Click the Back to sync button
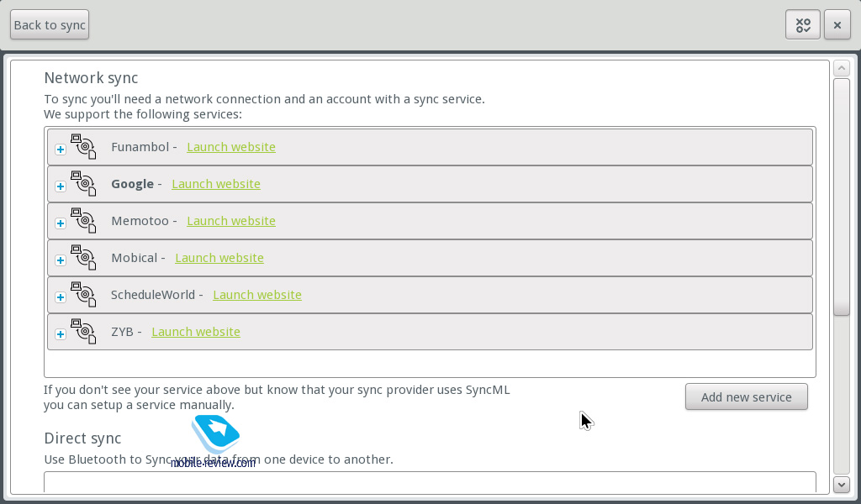The width and height of the screenshot is (861, 504). point(50,24)
